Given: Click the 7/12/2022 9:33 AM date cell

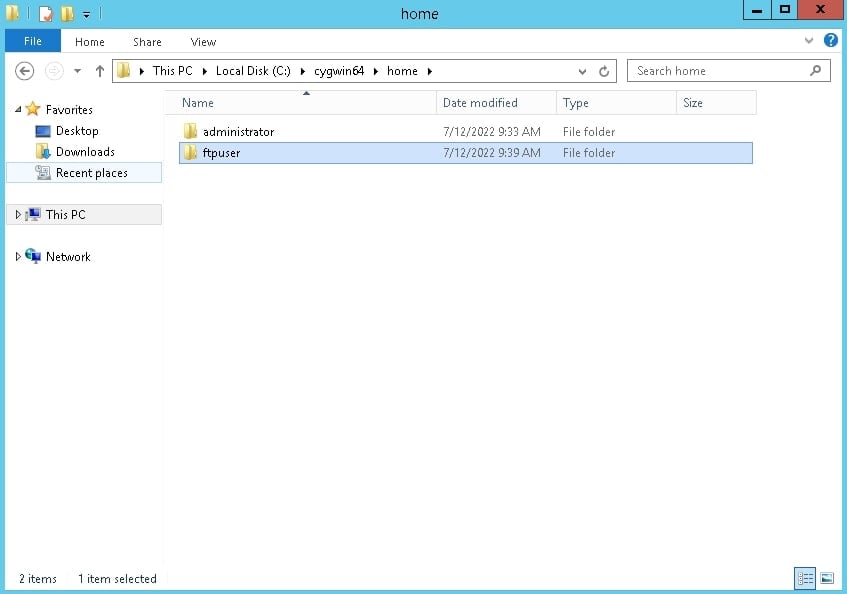Looking at the screenshot, I should point(492,132).
